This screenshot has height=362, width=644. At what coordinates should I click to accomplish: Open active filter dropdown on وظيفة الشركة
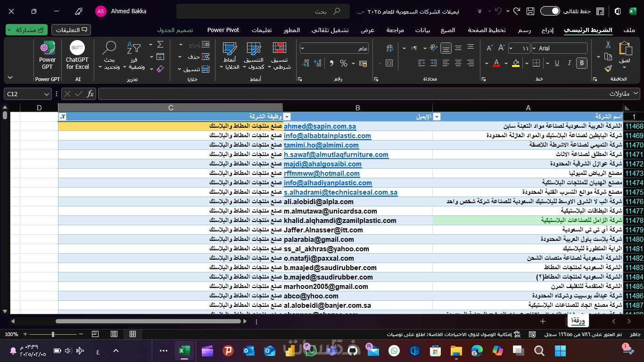click(x=62, y=117)
